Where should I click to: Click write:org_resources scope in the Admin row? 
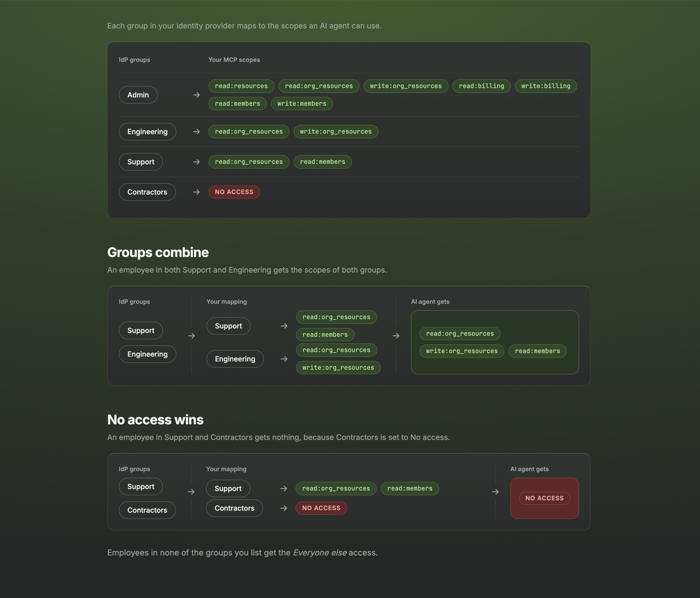click(406, 86)
